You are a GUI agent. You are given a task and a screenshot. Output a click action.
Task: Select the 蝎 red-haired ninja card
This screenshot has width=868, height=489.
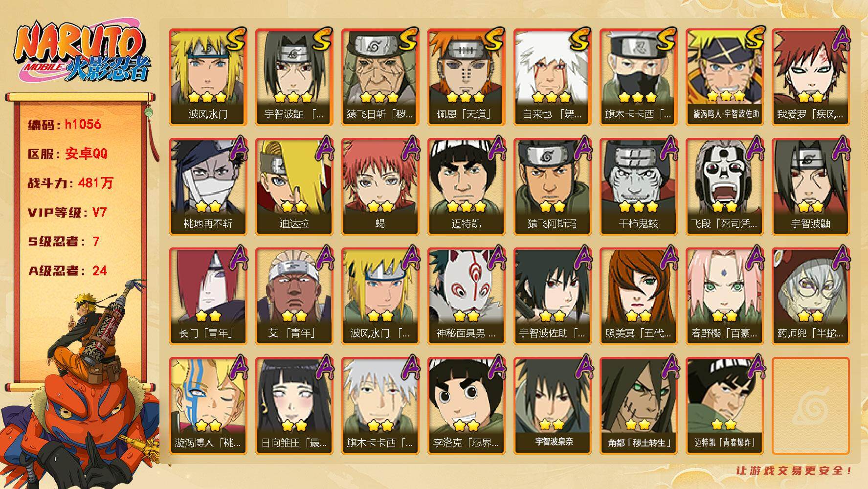point(380,187)
